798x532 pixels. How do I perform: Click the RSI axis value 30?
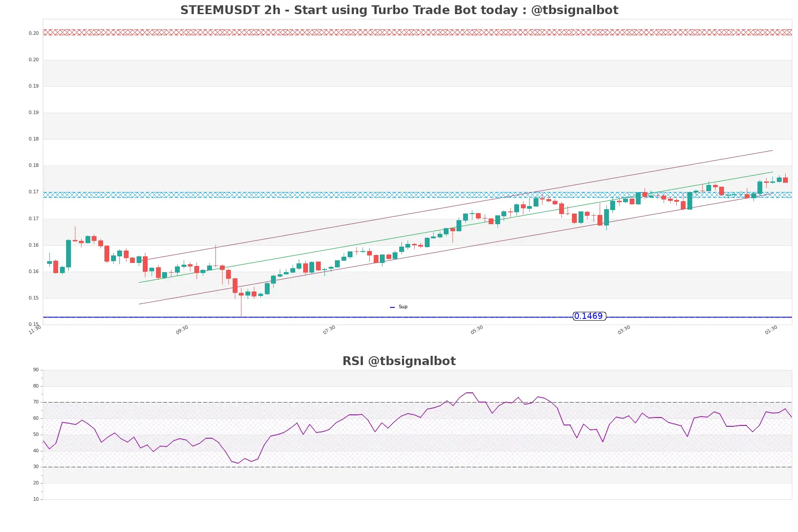click(36, 467)
